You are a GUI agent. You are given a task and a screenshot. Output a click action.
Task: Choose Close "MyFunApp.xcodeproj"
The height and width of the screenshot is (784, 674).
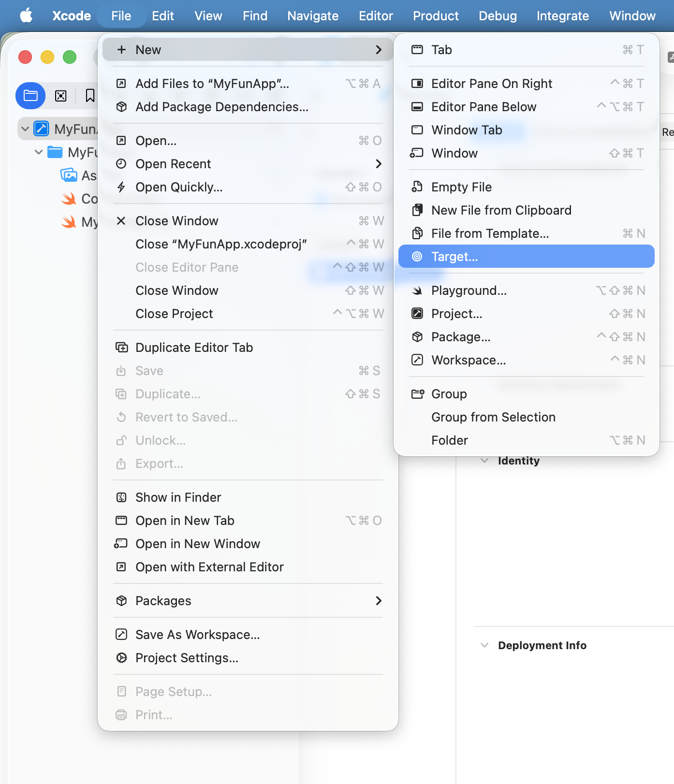click(248, 244)
